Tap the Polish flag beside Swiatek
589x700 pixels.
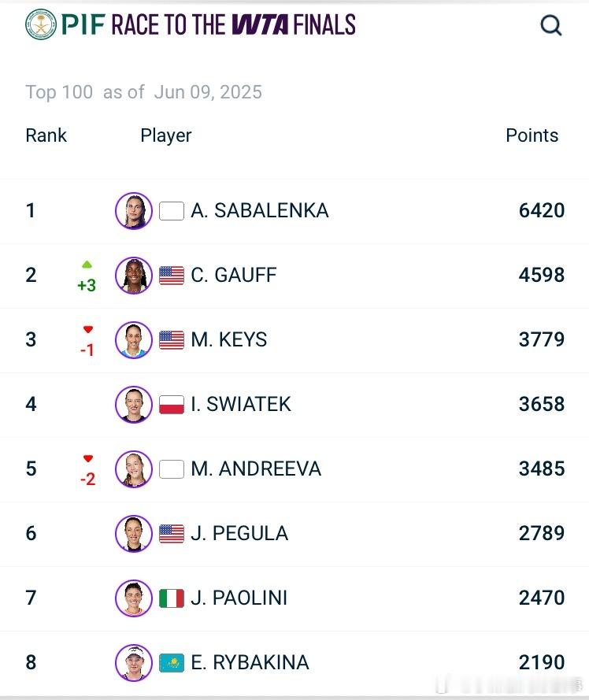[172, 405]
